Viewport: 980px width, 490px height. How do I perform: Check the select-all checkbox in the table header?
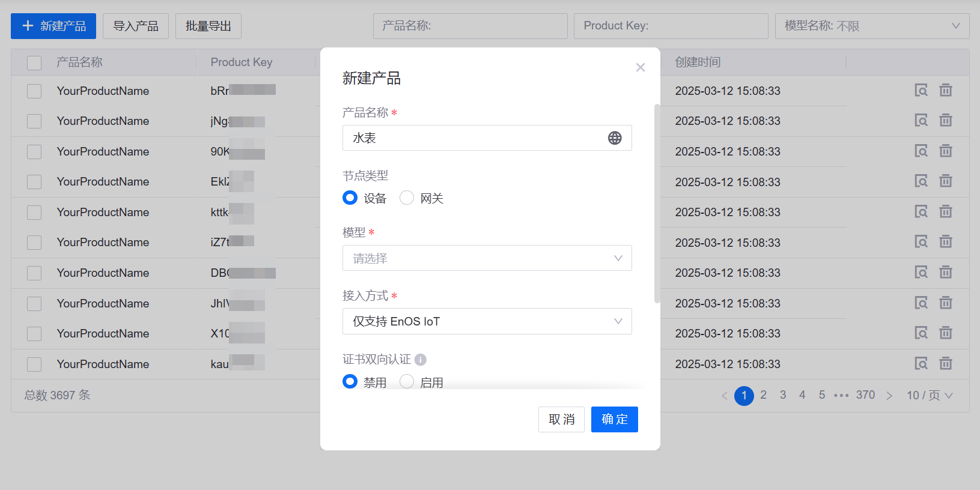[34, 62]
